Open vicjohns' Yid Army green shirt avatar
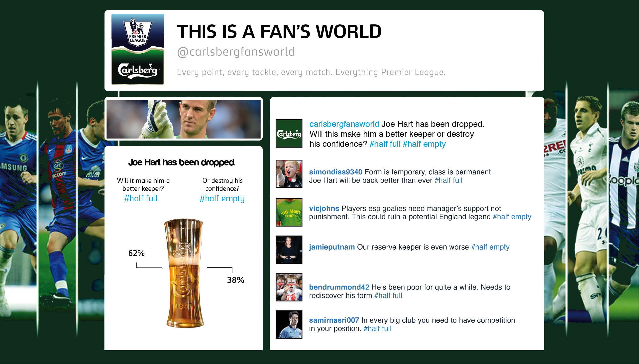The width and height of the screenshot is (639, 364). click(x=289, y=212)
